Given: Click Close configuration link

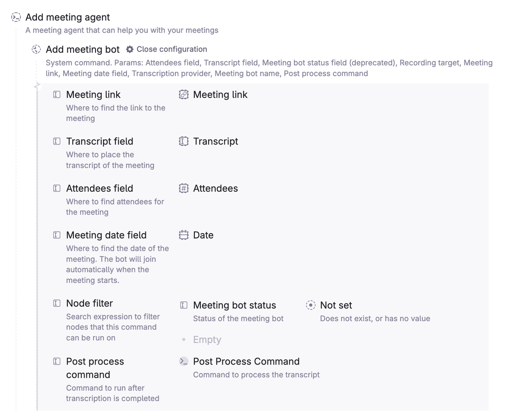Looking at the screenshot, I should 172,49.
